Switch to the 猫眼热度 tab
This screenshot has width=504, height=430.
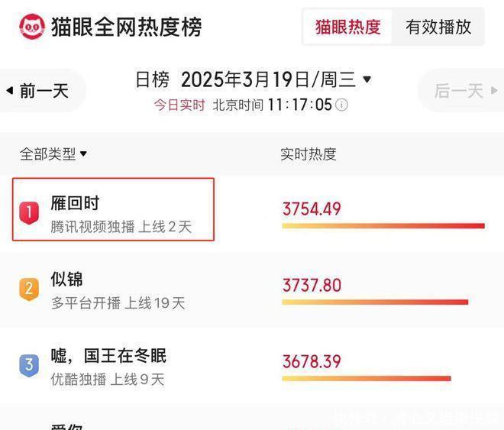(x=348, y=27)
